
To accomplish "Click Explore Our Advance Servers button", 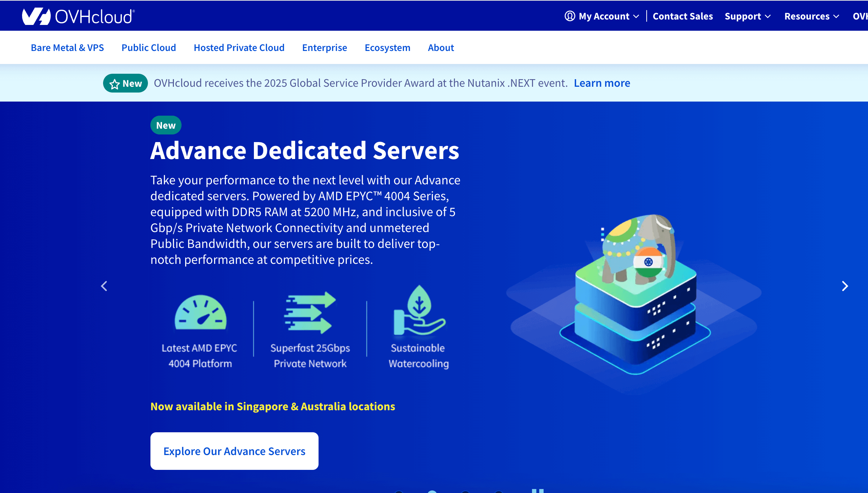I will point(234,451).
